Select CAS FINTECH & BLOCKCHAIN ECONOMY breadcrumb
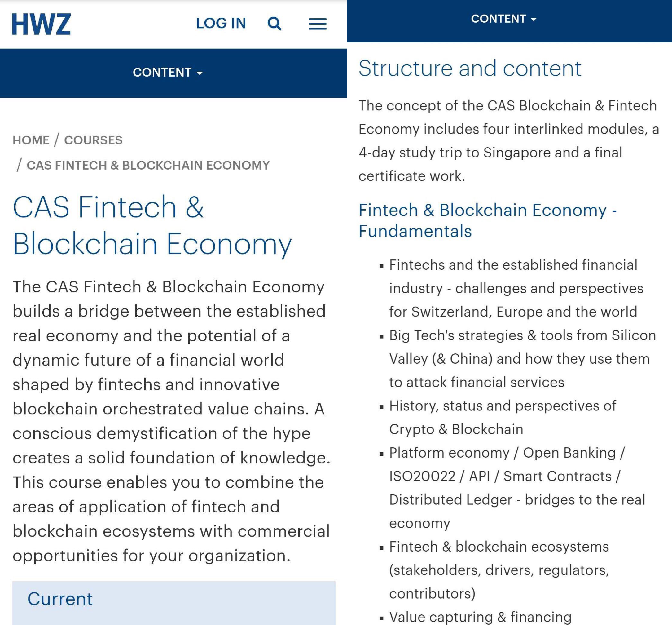The image size is (672, 625). (148, 165)
